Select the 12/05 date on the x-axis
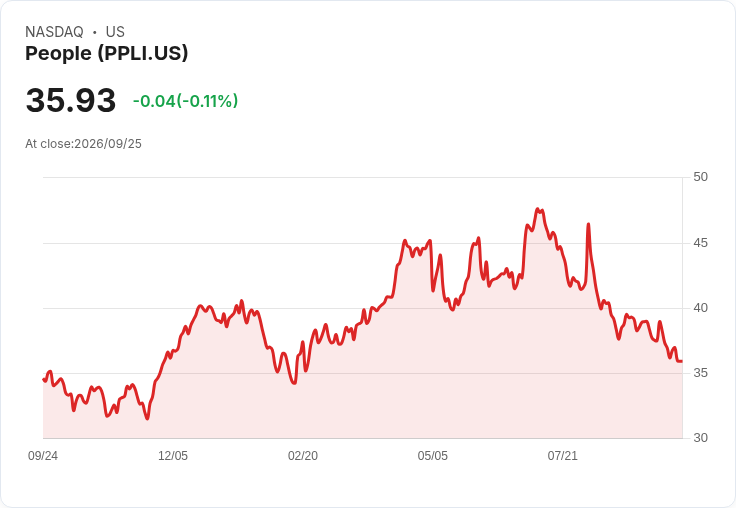Screen dimensions: 736x508 pos(173,456)
